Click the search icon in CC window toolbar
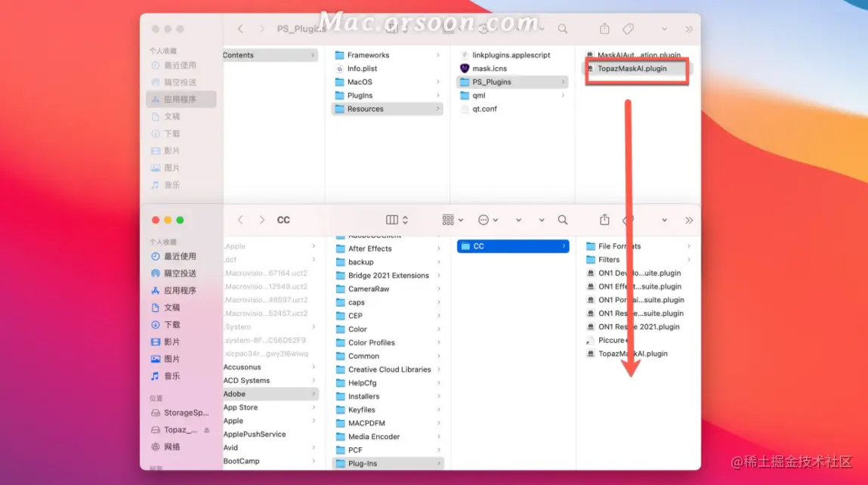Image resolution: width=868 pixels, height=485 pixels. pos(563,220)
